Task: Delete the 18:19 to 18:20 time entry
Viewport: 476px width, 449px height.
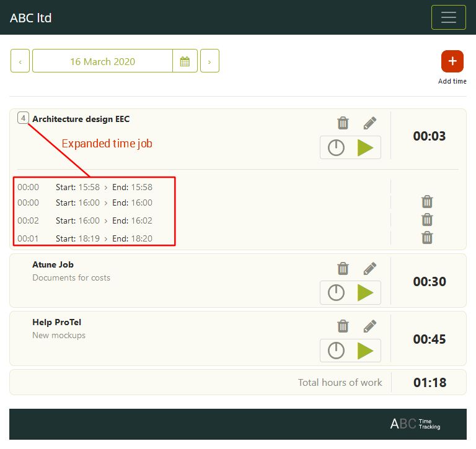Action: pyautogui.click(x=427, y=238)
